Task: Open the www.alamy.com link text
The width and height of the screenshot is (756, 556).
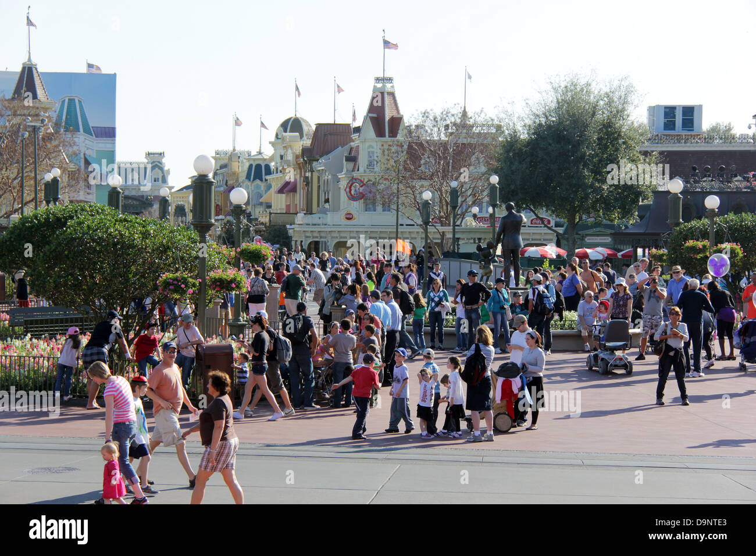Action: point(688,537)
